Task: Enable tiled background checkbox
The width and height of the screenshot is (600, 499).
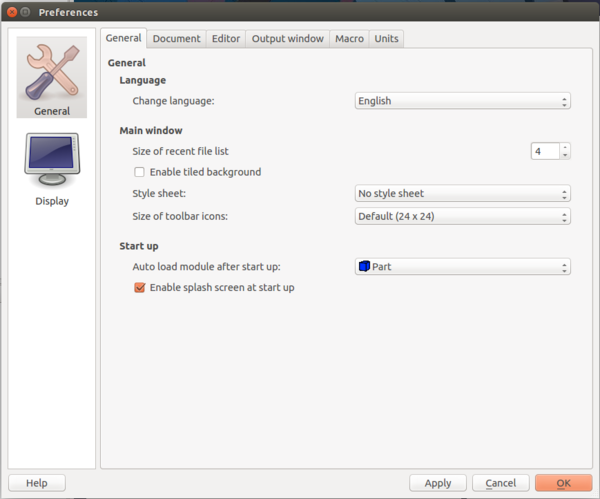Action: (140, 172)
